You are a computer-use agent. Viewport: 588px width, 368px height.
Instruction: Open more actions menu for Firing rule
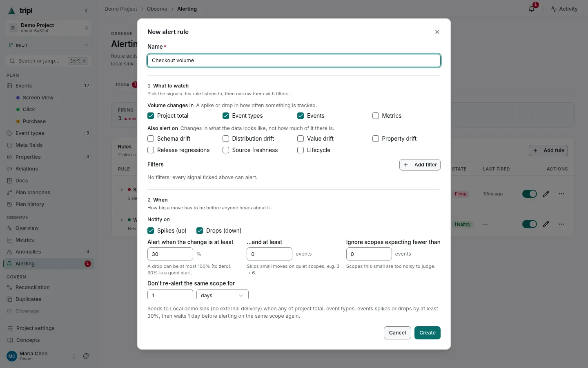[x=561, y=194]
